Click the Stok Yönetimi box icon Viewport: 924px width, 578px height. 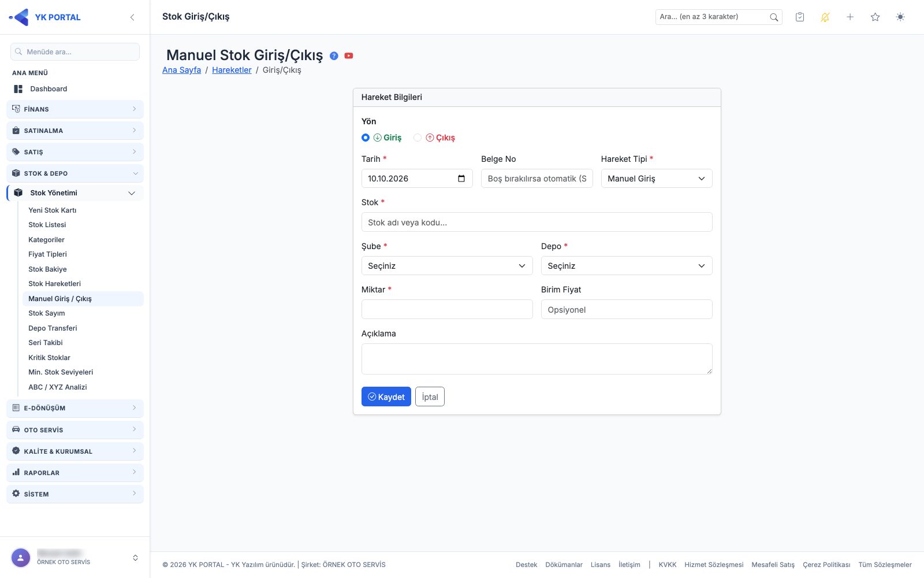point(18,193)
